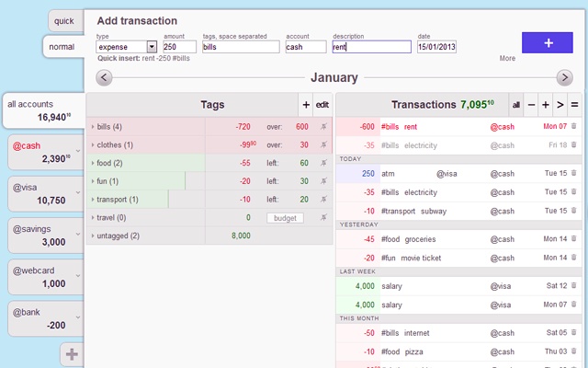This screenshot has width=588, height=368.
Task: Click the account input field
Action: (x=306, y=47)
